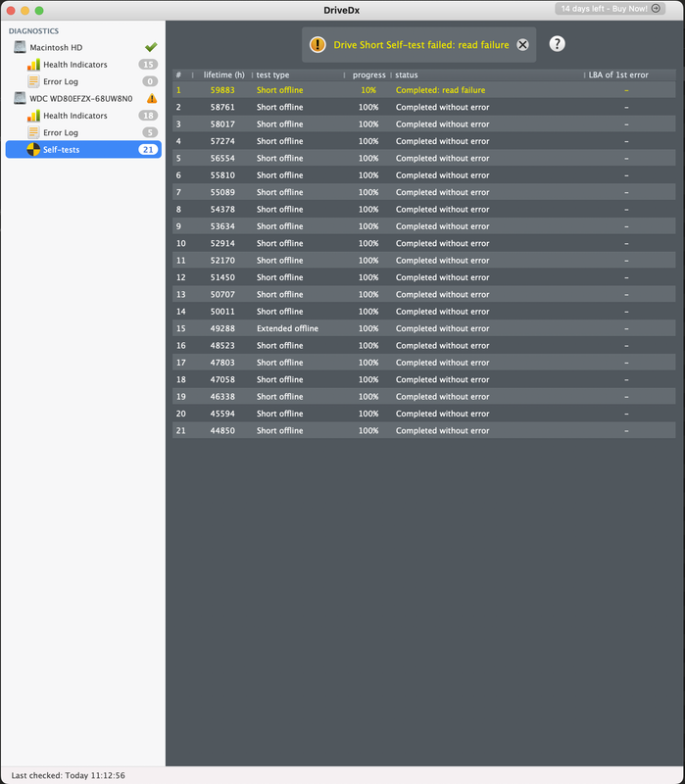
Task: Select the row with lifetime 47803
Action: (424, 362)
